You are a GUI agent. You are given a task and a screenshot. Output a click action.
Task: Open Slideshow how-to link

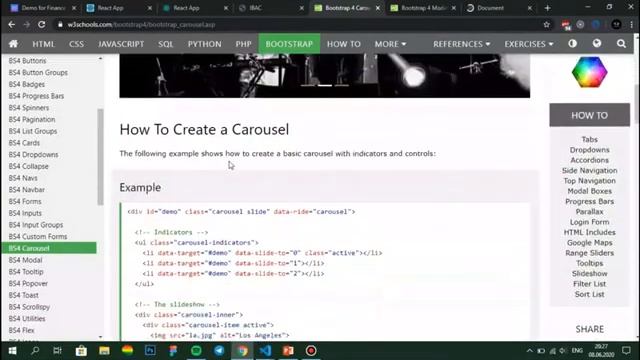coord(589,274)
